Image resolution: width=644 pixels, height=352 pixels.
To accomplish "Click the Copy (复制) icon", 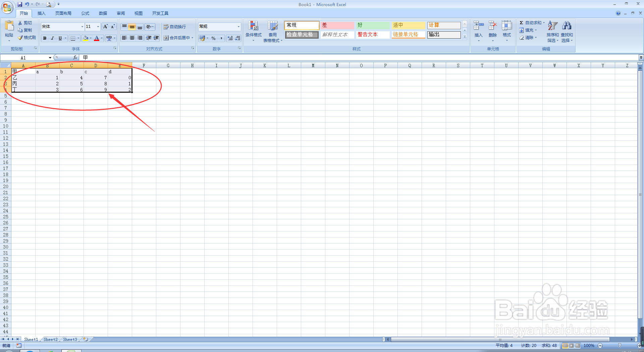I will point(20,30).
